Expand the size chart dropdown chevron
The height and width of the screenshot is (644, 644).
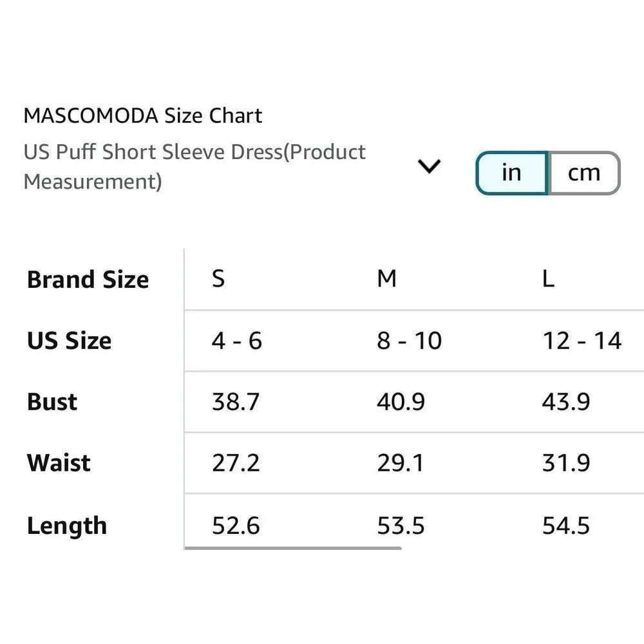(x=429, y=167)
